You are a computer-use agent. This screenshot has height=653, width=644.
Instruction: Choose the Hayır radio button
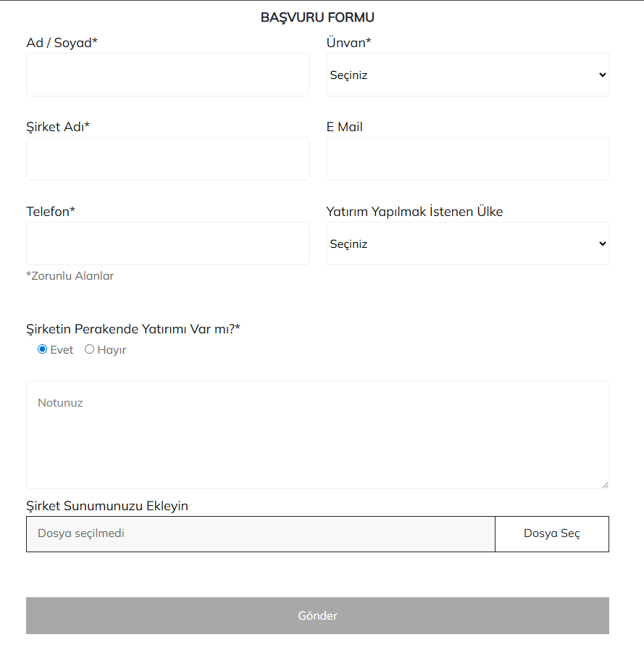click(x=90, y=349)
